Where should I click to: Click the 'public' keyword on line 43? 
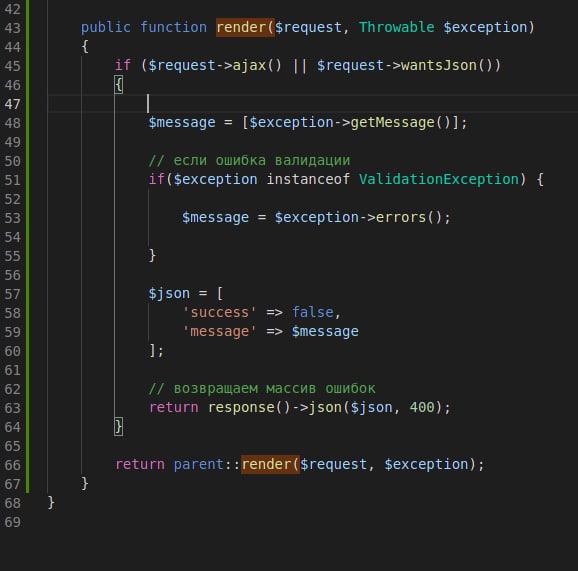coord(105,27)
